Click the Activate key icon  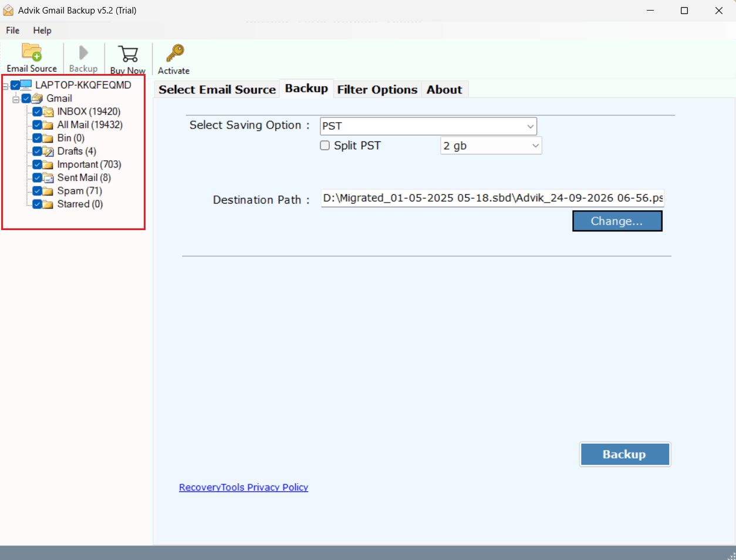click(174, 53)
